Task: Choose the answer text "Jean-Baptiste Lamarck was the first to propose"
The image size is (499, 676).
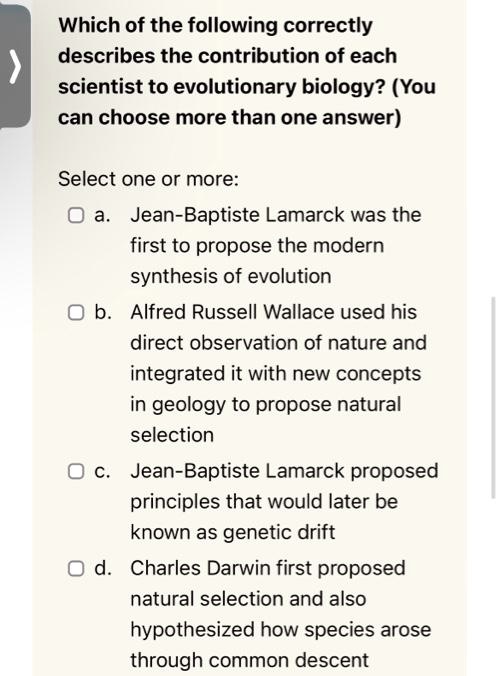Action: click(x=276, y=245)
